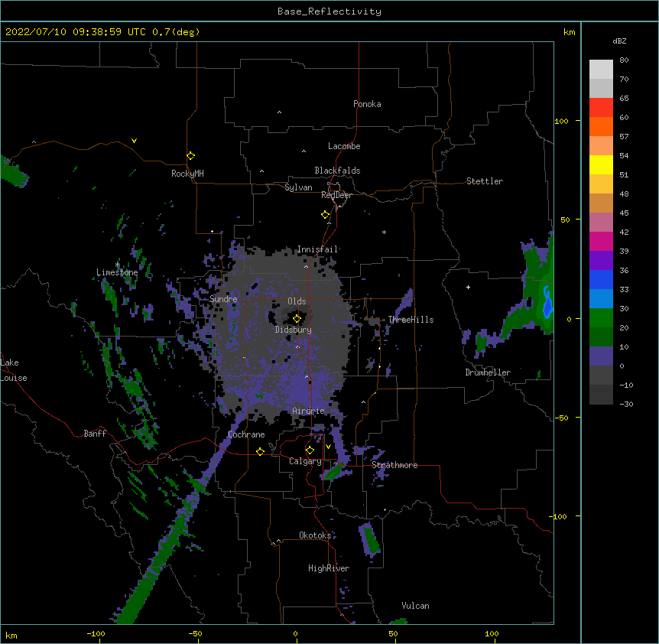Click the Didsbury label
This screenshot has width=659, height=644.
tap(294, 330)
